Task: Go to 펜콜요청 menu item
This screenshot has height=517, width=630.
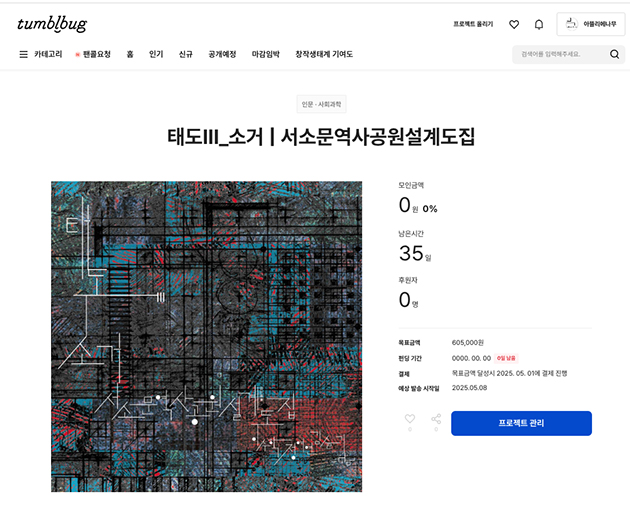Action: coord(93,54)
